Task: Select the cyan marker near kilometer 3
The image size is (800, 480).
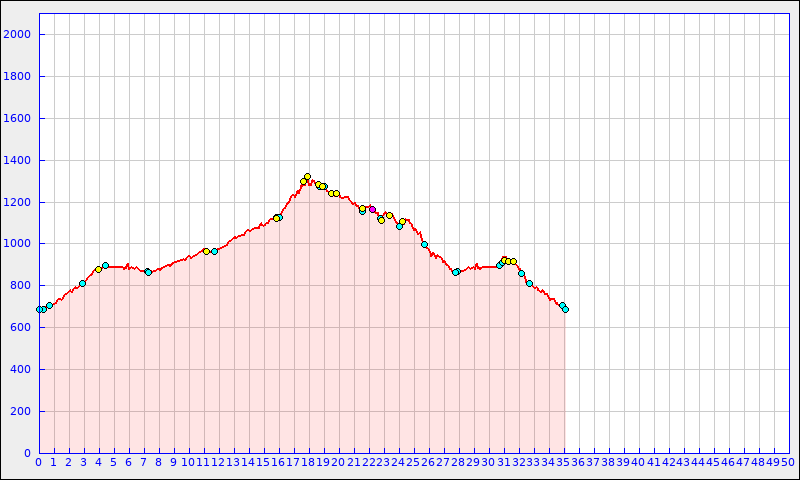Action: coord(82,283)
